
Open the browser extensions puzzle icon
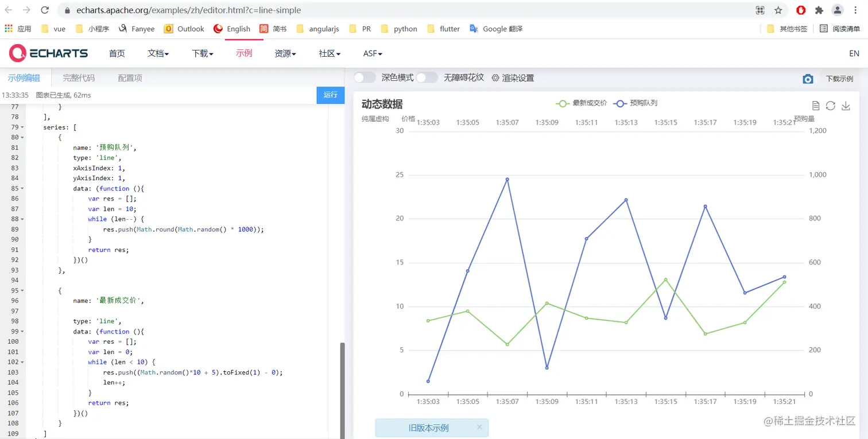tap(819, 10)
